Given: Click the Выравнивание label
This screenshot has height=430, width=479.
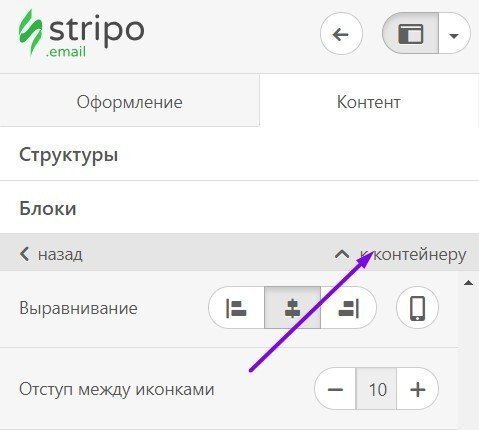Looking at the screenshot, I should click(x=78, y=308).
